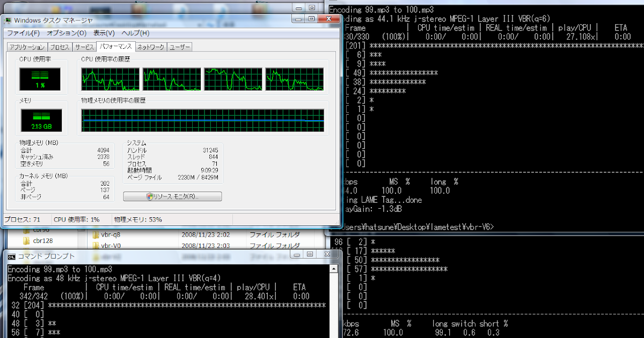Click the スレッド value 844
This screenshot has height=338, width=644.
(x=213, y=157)
